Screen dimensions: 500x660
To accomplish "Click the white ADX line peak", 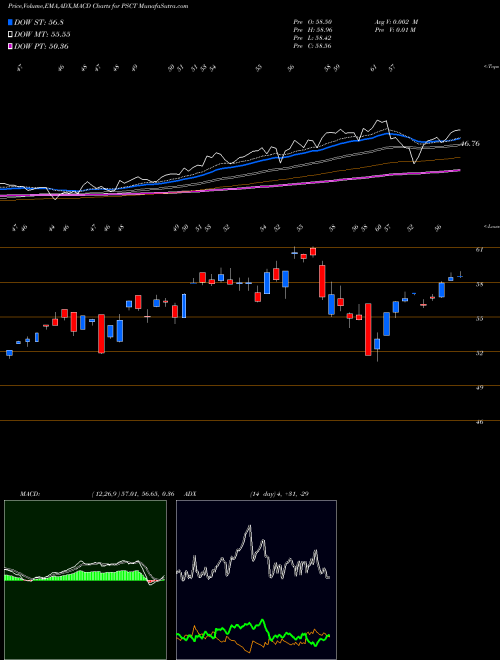I will tap(250, 527).
